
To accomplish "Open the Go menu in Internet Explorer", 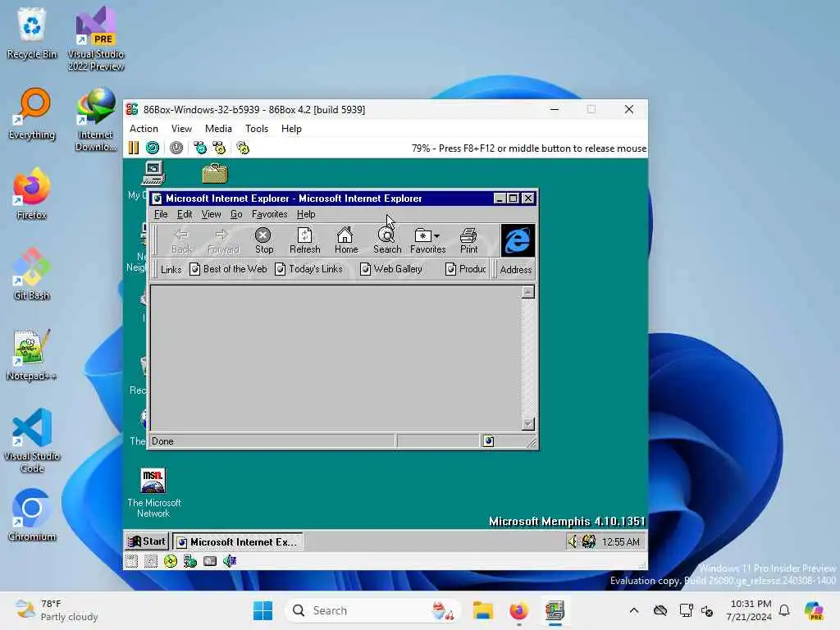I will (x=236, y=214).
